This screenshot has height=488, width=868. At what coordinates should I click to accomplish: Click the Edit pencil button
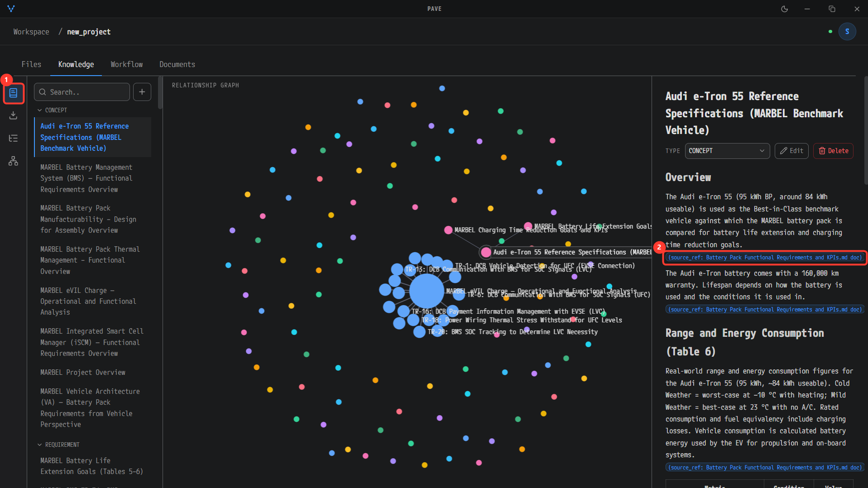click(791, 151)
